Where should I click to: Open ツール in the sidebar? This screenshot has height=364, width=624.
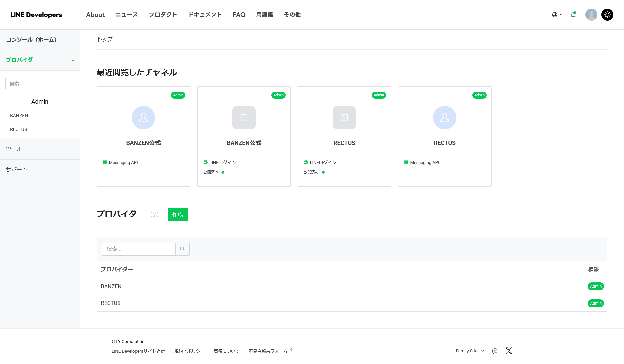click(x=40, y=149)
